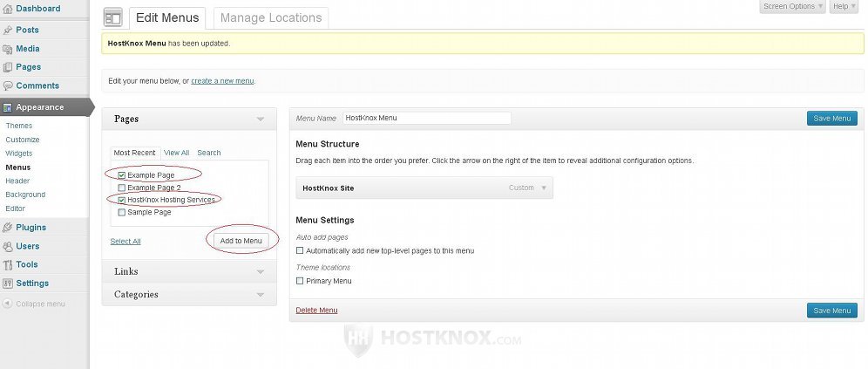Open Posts in the admin sidebar

coord(27,30)
